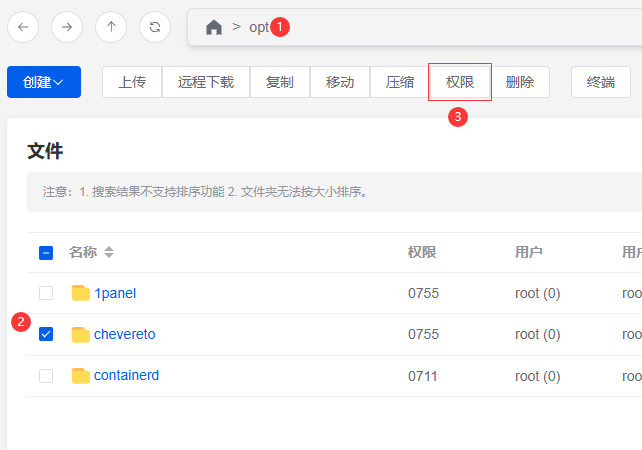Image resolution: width=642 pixels, height=450 pixels.
Task: Go forward with the right arrow button
Action: click(x=67, y=27)
